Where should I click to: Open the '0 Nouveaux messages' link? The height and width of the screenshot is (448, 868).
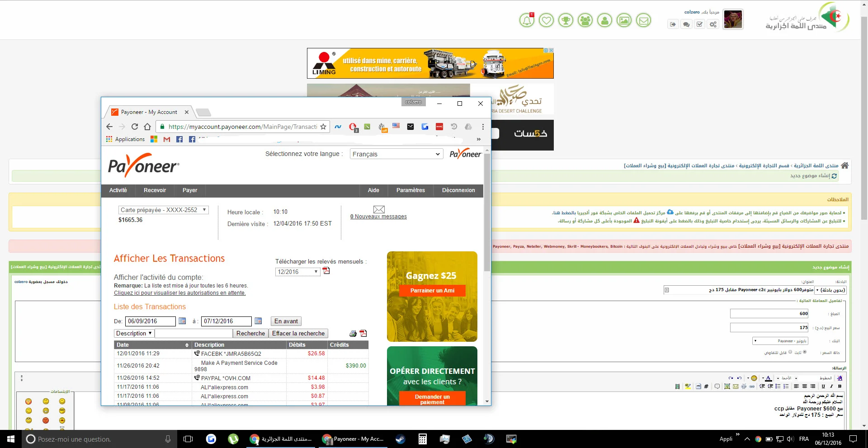pyautogui.click(x=378, y=217)
